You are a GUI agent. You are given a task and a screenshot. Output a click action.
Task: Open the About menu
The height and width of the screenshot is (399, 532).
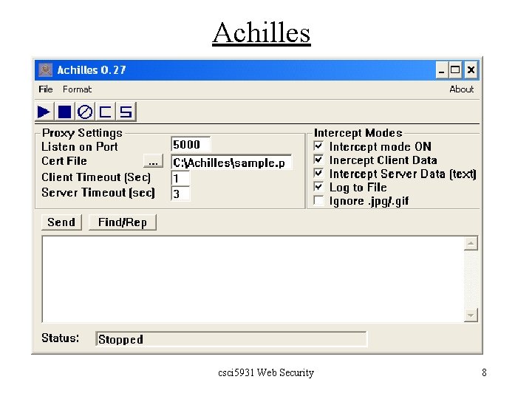pyautogui.click(x=461, y=89)
